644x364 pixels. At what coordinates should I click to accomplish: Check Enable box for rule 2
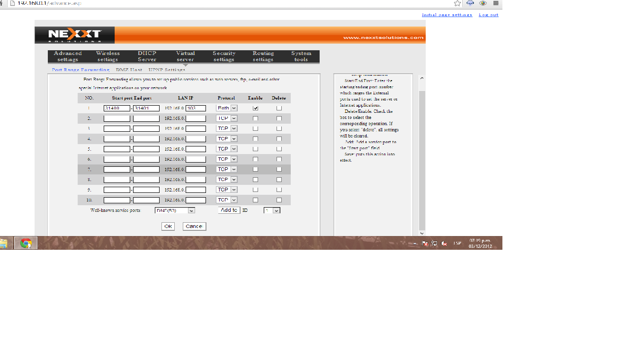pyautogui.click(x=256, y=118)
